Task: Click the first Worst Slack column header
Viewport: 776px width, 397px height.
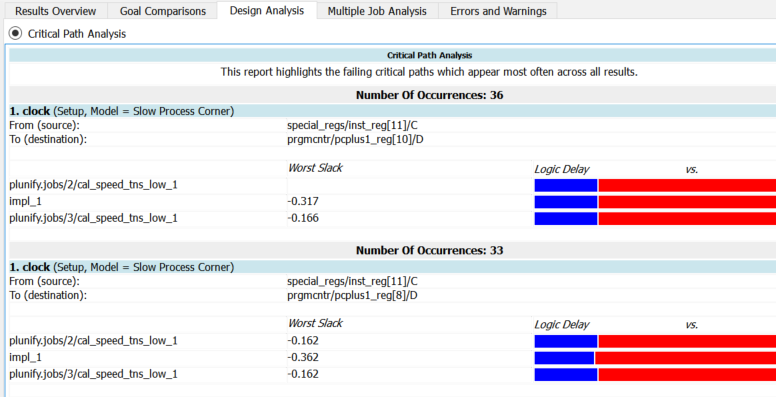Action: (315, 168)
